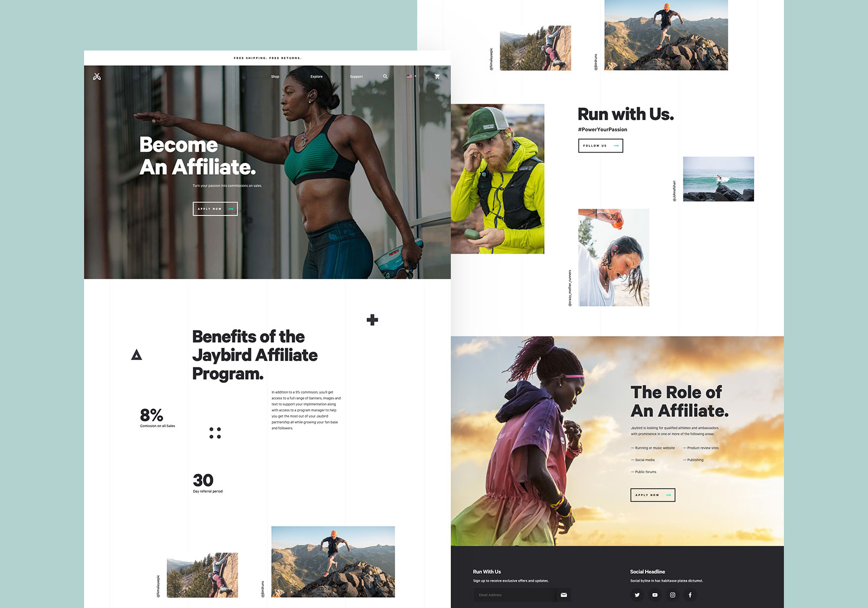
Task: Open the surfer photo thumbnail
Action: coord(718,179)
